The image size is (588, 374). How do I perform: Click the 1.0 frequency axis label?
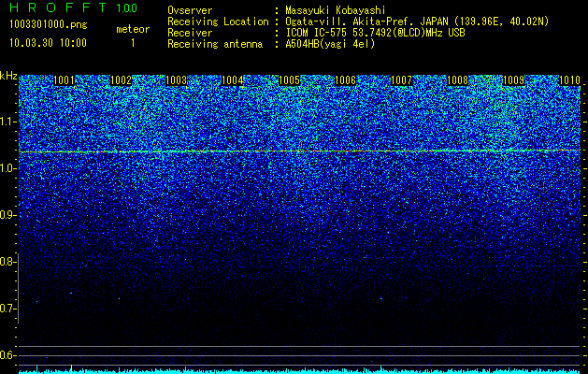(7, 168)
